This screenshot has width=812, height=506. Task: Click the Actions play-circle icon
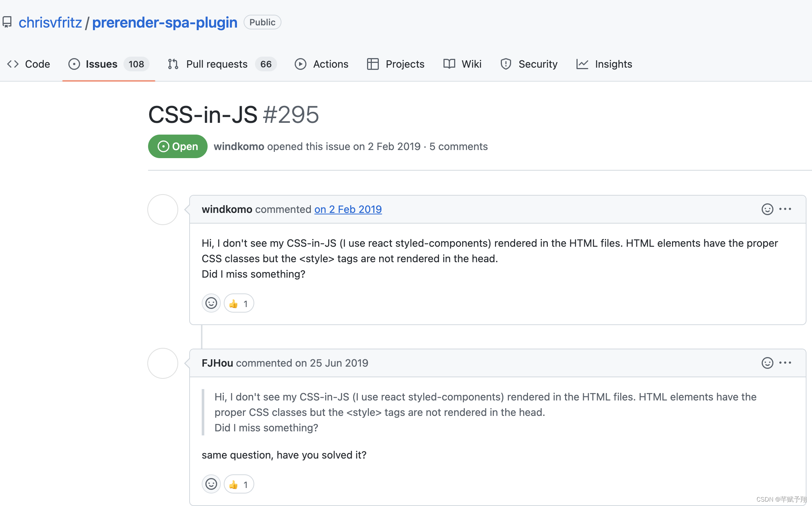(x=301, y=64)
